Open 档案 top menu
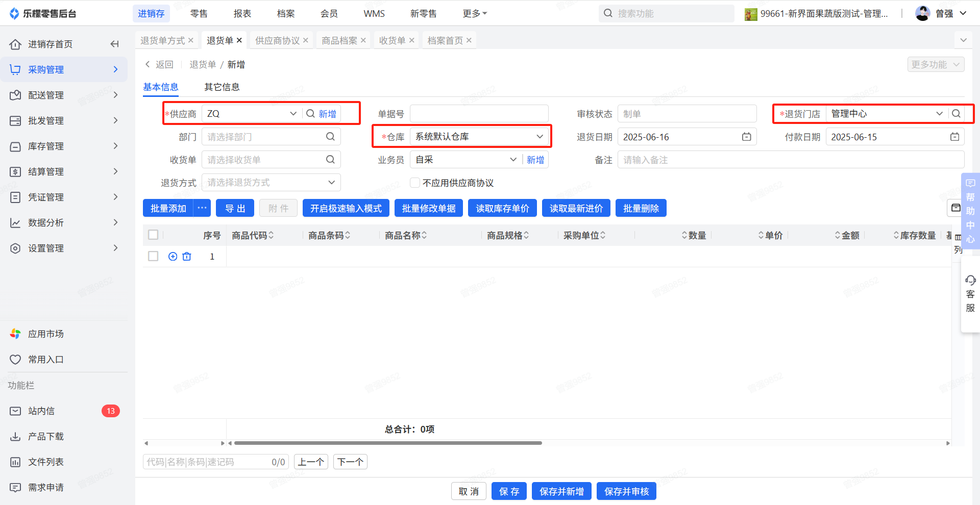The width and height of the screenshot is (980, 505). 286,13
